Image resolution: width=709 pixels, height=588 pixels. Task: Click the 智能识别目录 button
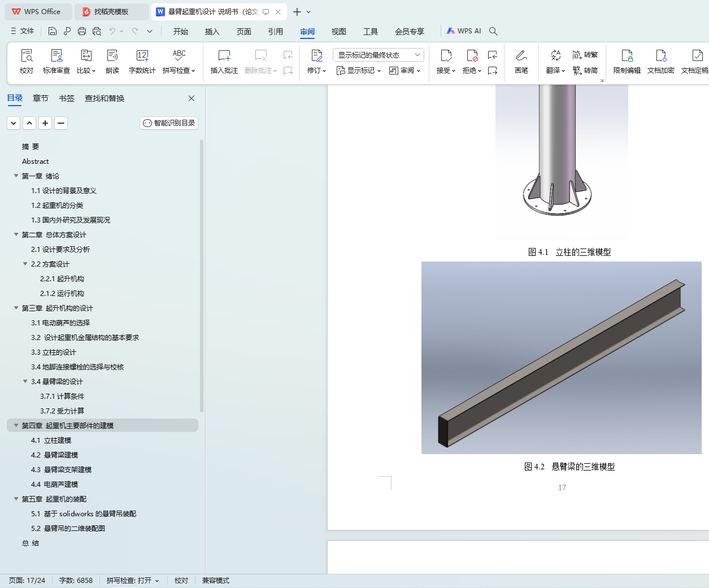point(169,123)
